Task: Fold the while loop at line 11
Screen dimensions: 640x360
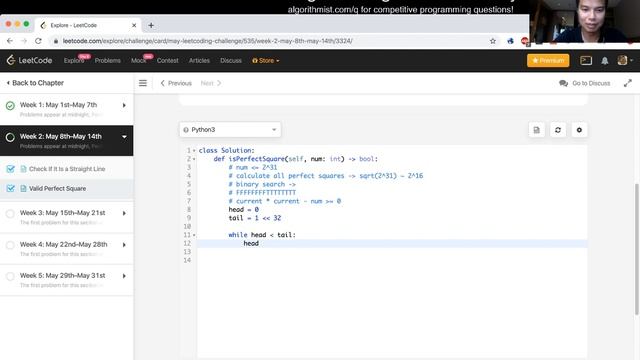Action: [x=194, y=235]
